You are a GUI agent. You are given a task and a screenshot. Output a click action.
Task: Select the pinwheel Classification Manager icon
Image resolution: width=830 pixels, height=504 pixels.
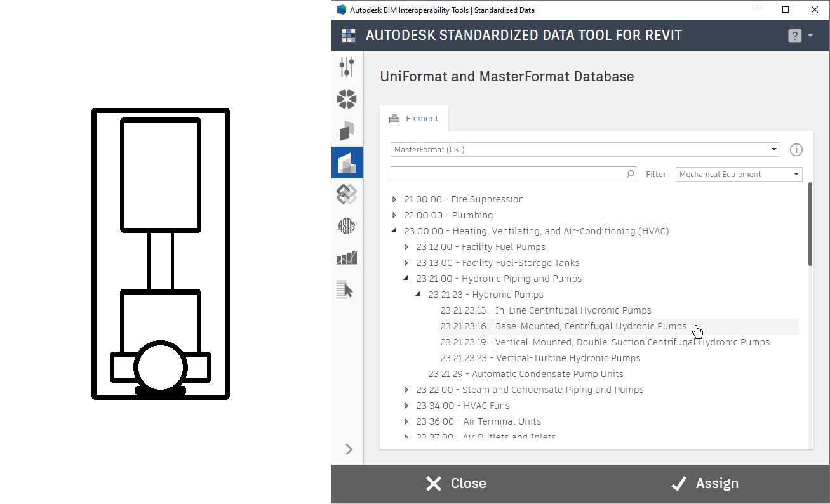pyautogui.click(x=347, y=99)
